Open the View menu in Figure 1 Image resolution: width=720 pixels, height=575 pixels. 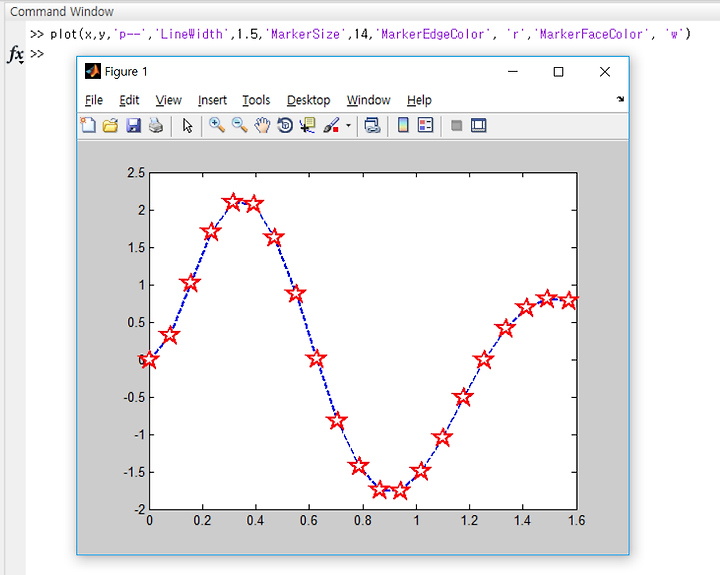(169, 100)
